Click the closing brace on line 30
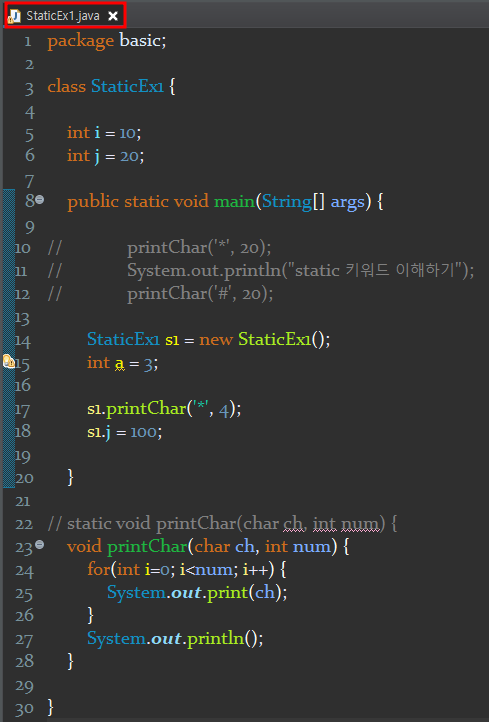This screenshot has width=489, height=722. click(51, 707)
